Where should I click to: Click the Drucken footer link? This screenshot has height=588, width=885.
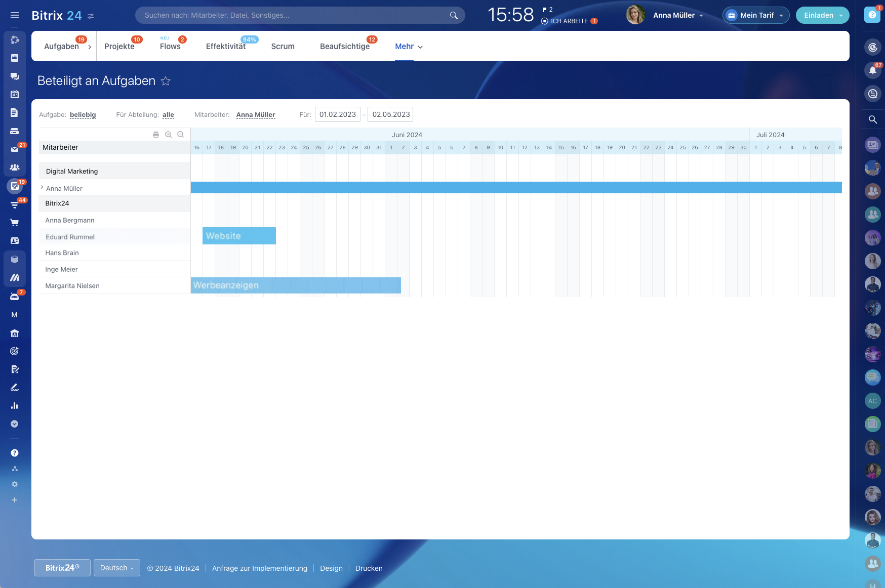click(x=369, y=568)
